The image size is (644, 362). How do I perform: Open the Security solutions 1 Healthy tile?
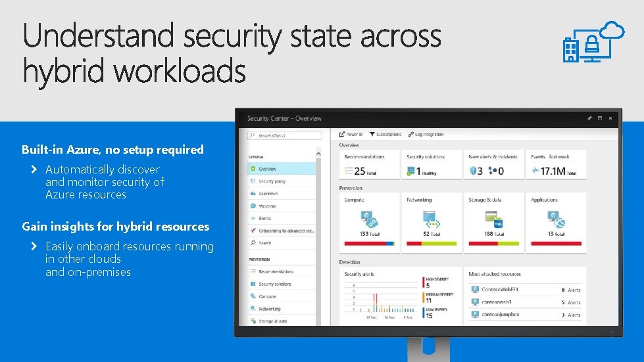432,164
